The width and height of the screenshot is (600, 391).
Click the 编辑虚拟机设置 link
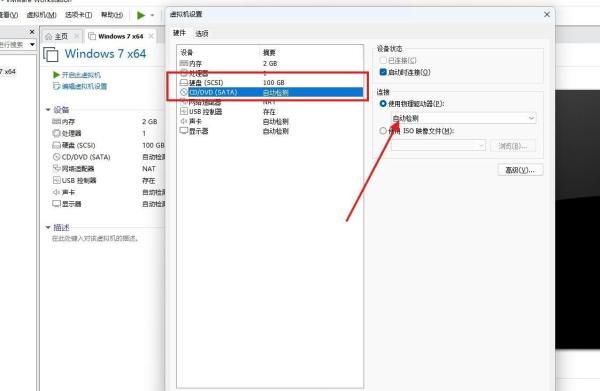click(84, 86)
